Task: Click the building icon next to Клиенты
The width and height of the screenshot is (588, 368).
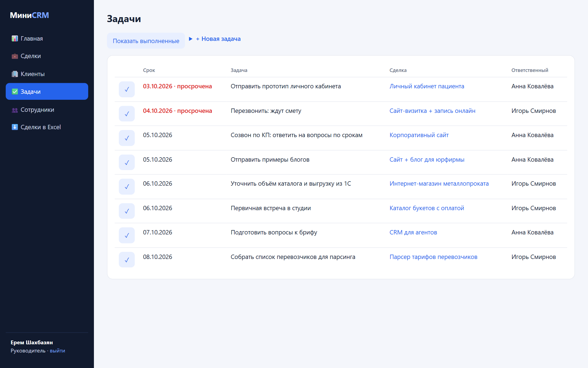Action: click(15, 74)
